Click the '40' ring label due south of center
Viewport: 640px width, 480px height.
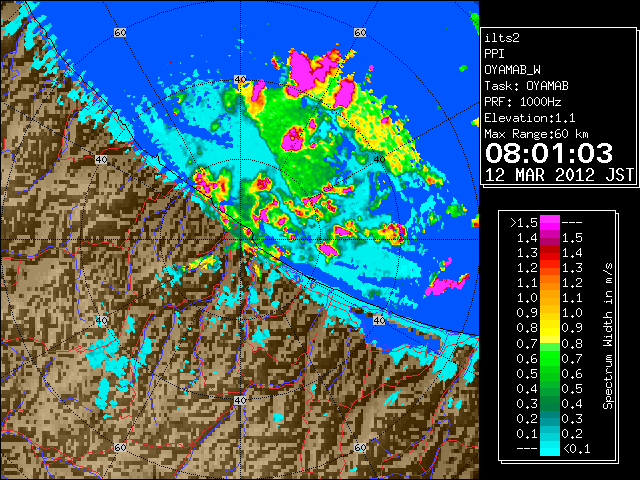coord(240,400)
